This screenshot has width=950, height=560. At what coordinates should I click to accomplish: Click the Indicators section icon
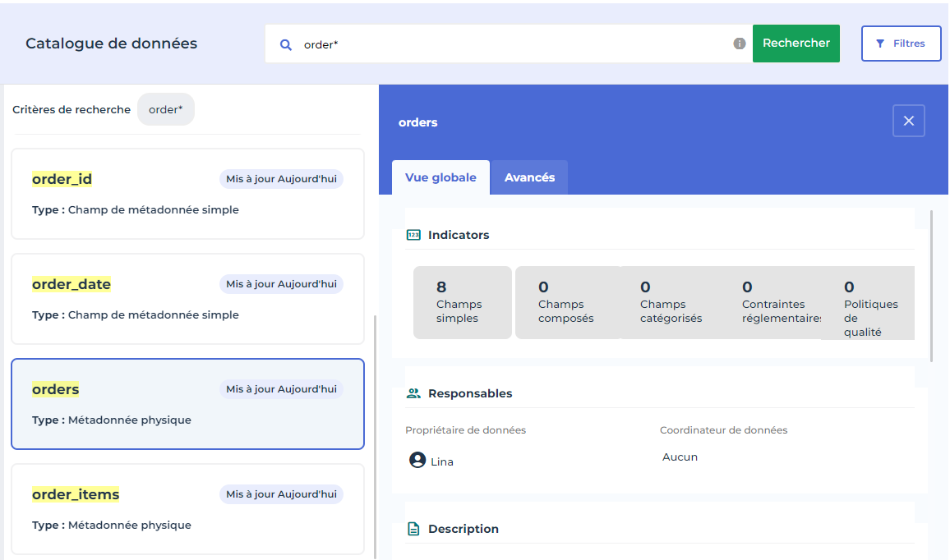pyautogui.click(x=413, y=235)
